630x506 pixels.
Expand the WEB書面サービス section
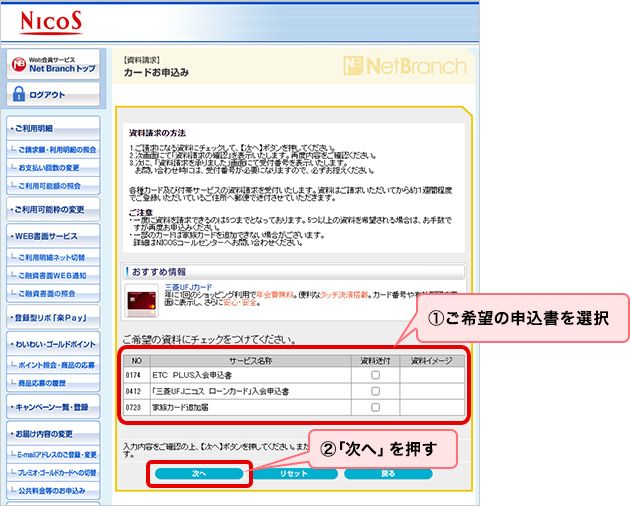(52, 236)
